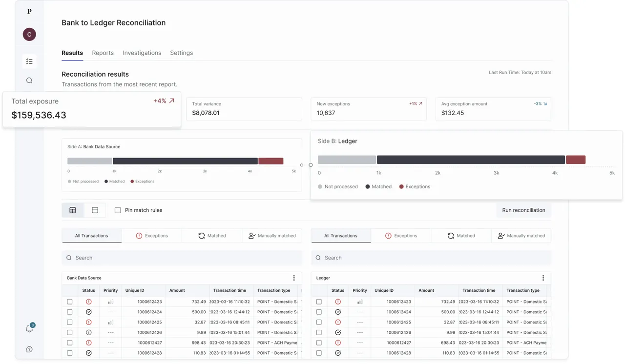Viewport: 625px width, 364px height.
Task: Click priority bars icon for bank row 1000612425
Action: point(111,323)
